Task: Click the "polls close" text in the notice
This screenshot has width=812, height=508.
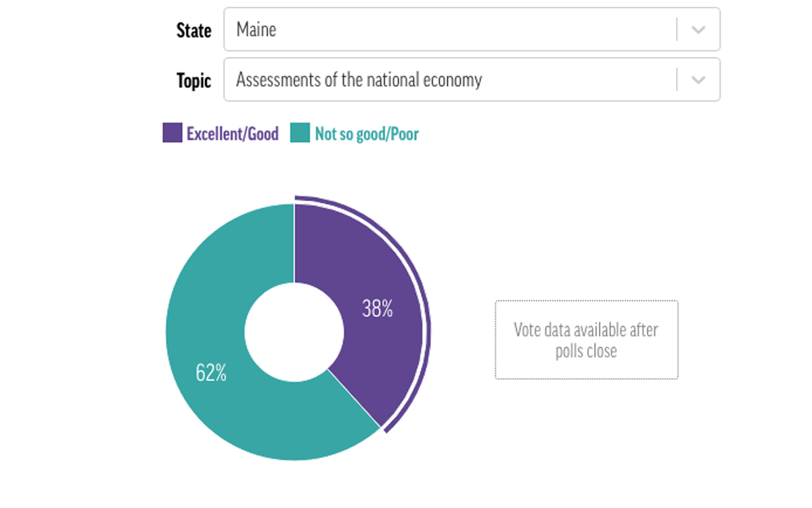Action: pos(586,352)
